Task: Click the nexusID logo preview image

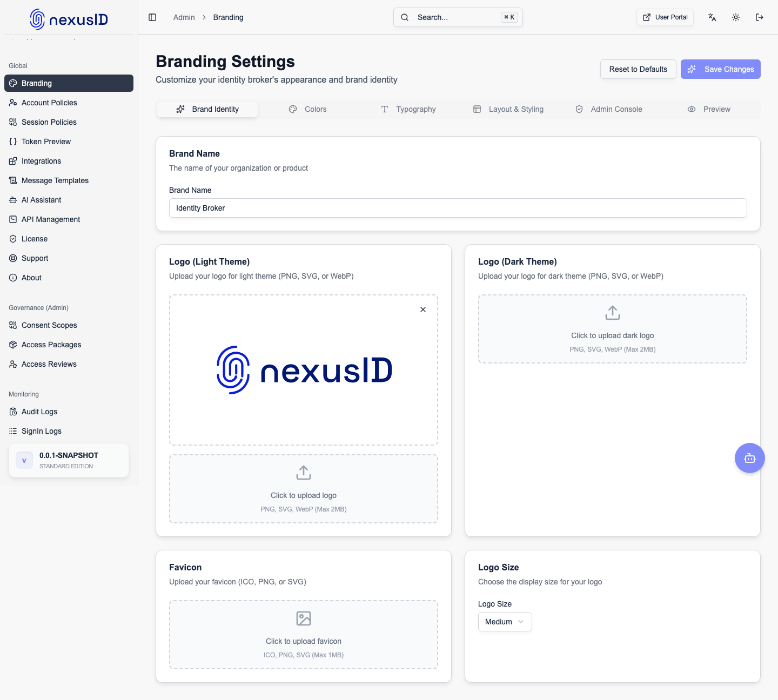Action: (x=304, y=370)
